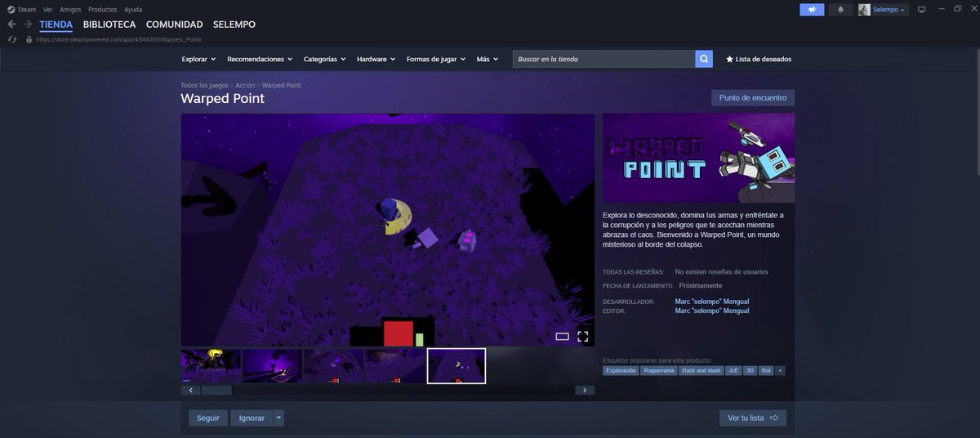Screen dimensions: 980x438
Task: Open editor Marc "selempo" Mengual link
Action: tap(712, 311)
